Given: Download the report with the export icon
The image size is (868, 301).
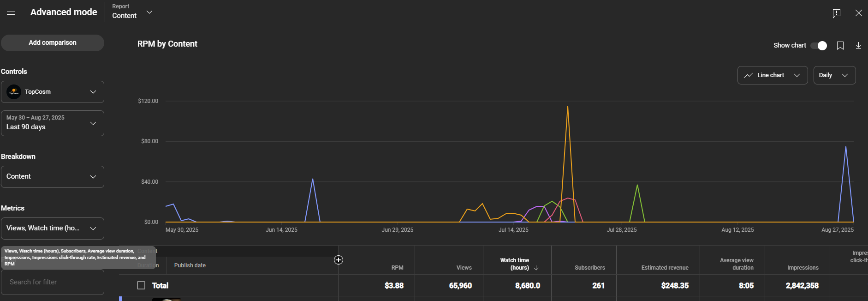Looking at the screenshot, I should (x=858, y=46).
